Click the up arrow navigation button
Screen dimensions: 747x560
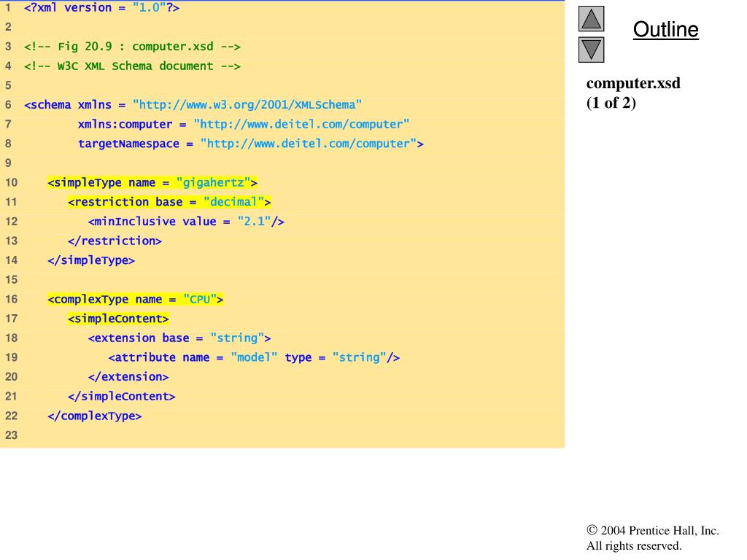(x=591, y=18)
